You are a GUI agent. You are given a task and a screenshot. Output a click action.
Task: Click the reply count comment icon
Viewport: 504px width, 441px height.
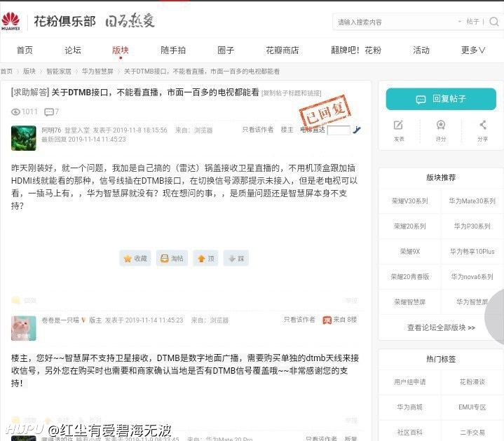tap(49, 112)
